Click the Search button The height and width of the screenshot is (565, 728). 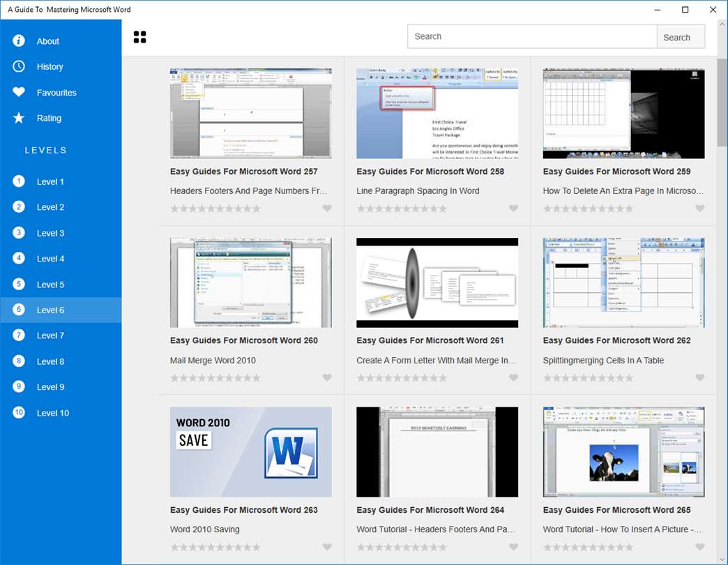pyautogui.click(x=681, y=37)
